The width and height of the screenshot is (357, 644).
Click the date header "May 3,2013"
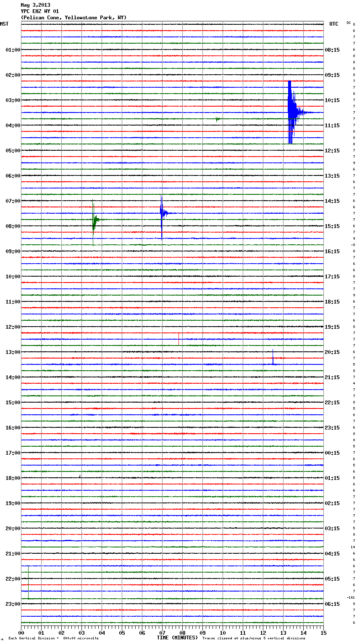(x=35, y=5)
